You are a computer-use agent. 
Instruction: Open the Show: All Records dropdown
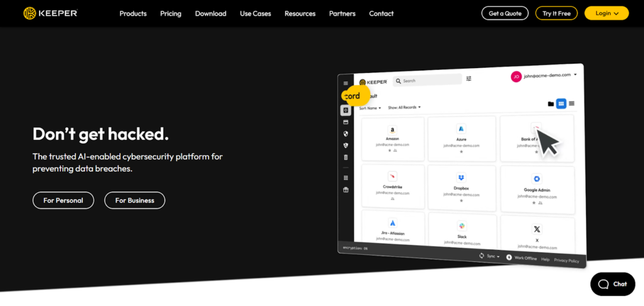point(404,107)
